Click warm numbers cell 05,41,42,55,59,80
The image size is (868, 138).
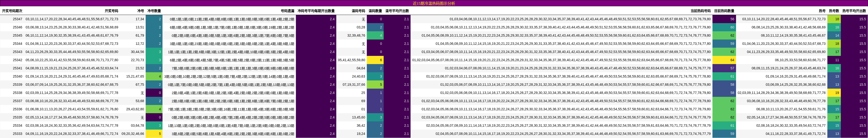pos(351,60)
